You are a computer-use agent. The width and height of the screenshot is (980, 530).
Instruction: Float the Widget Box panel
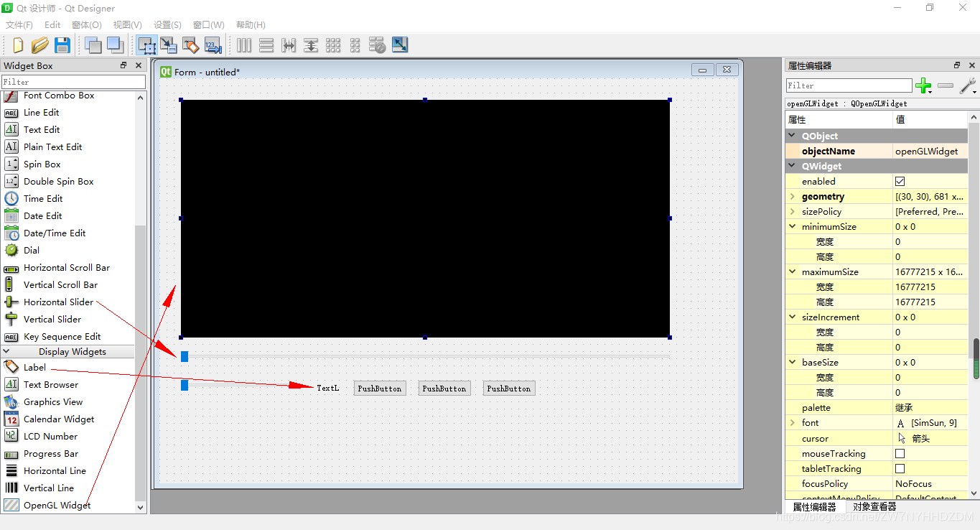123,65
